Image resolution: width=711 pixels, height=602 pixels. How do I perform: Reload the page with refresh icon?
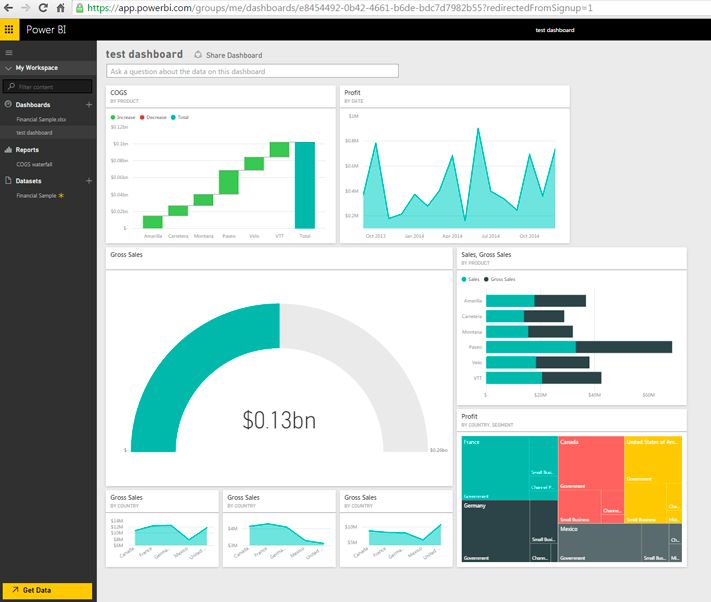(43, 8)
